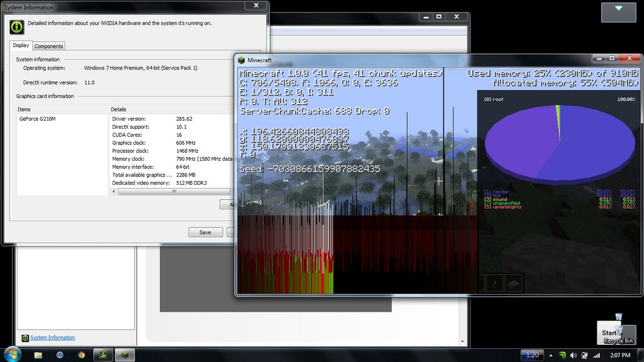Expand the dropdown arrow widget at top right
This screenshot has width=644, height=362.
pos(618,9)
